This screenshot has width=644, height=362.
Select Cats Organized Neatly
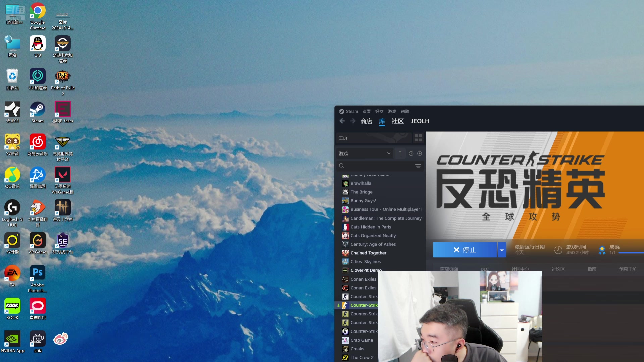[380, 236]
